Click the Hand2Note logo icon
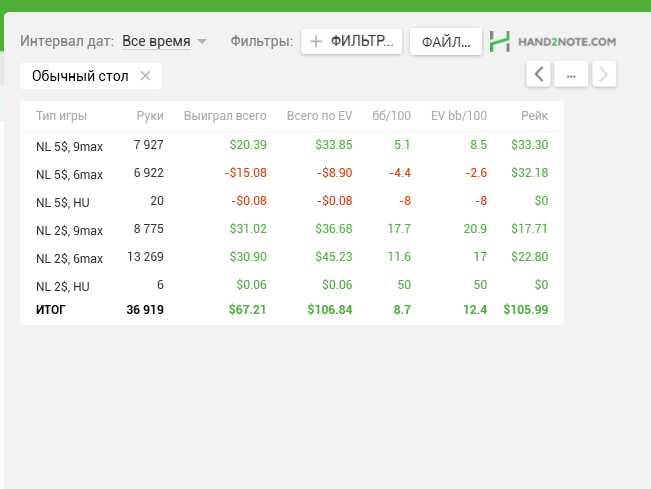This screenshot has width=651, height=489. click(499, 42)
